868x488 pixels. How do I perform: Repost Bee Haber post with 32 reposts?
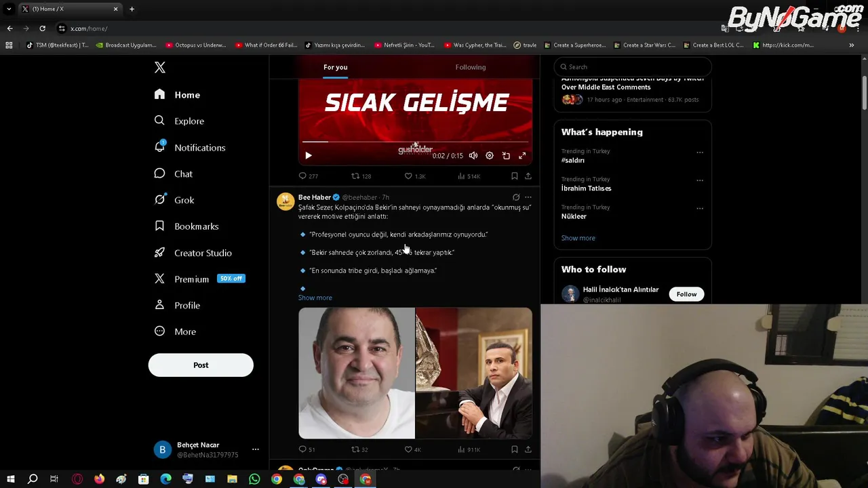pos(359,449)
